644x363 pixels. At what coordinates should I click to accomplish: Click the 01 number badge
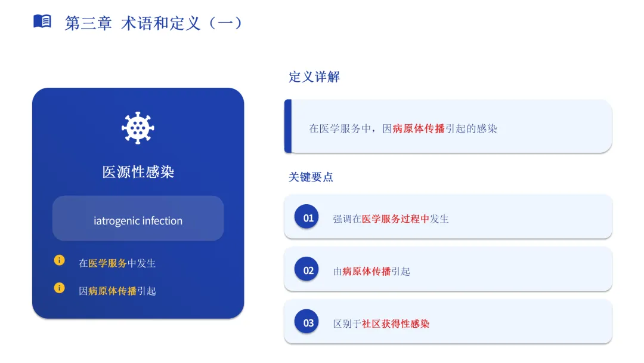[x=308, y=218]
